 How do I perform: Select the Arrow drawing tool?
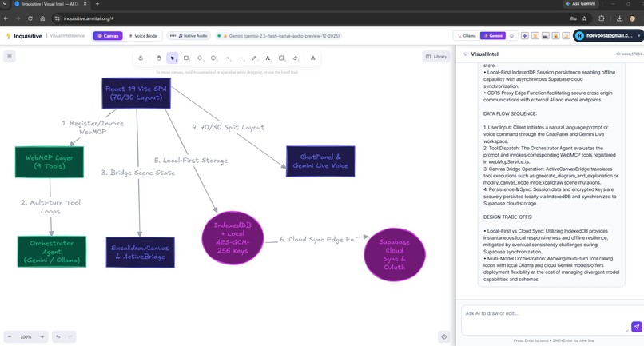coord(227,58)
